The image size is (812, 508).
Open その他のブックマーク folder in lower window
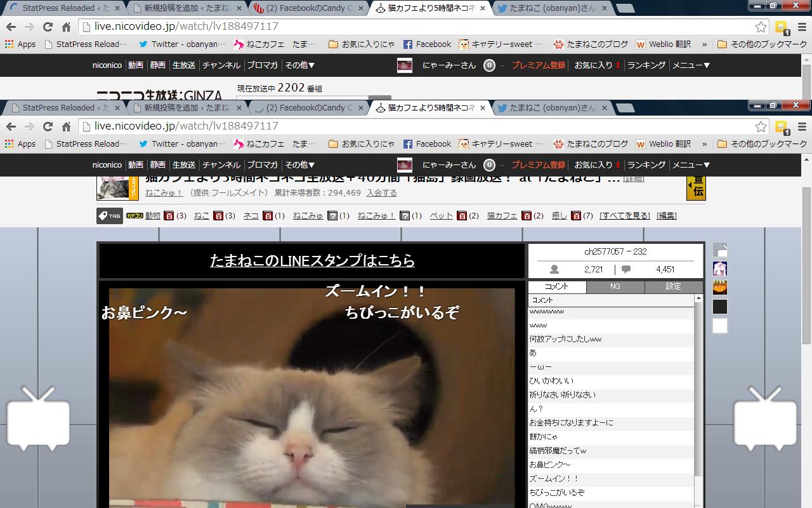tap(762, 144)
